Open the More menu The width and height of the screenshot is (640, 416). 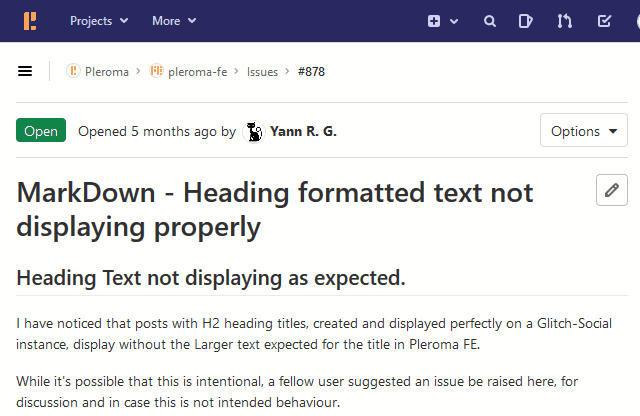click(x=174, y=21)
